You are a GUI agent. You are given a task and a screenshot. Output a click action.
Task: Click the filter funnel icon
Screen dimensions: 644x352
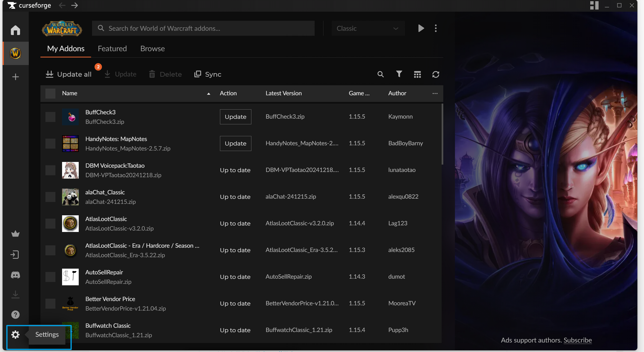coord(399,74)
